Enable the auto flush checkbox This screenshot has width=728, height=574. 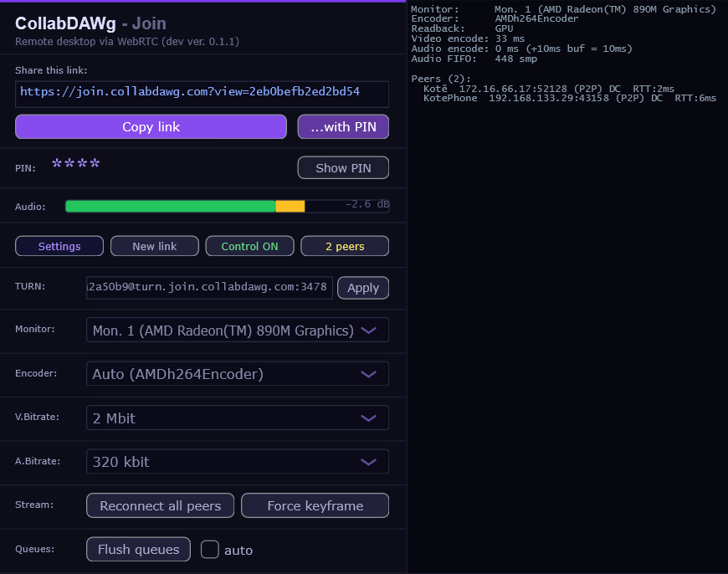pos(210,550)
